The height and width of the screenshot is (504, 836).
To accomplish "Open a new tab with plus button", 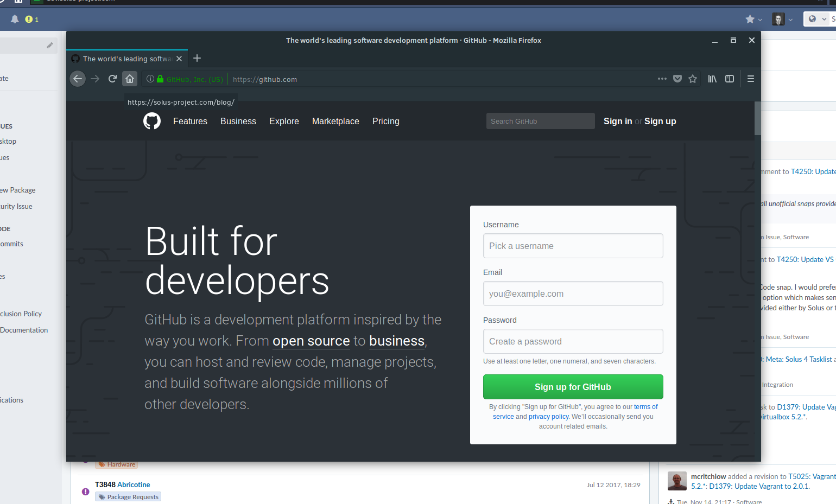I will [x=197, y=58].
